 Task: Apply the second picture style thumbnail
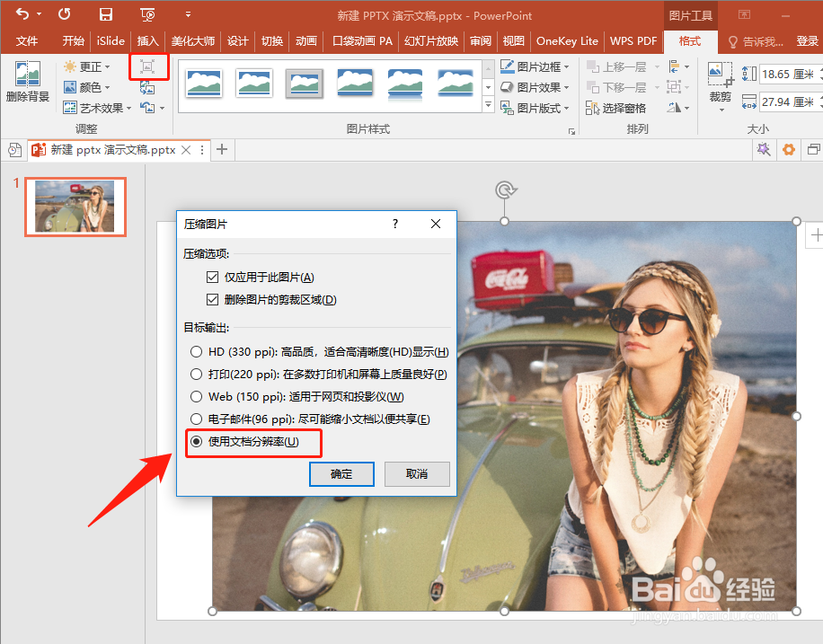pos(254,84)
